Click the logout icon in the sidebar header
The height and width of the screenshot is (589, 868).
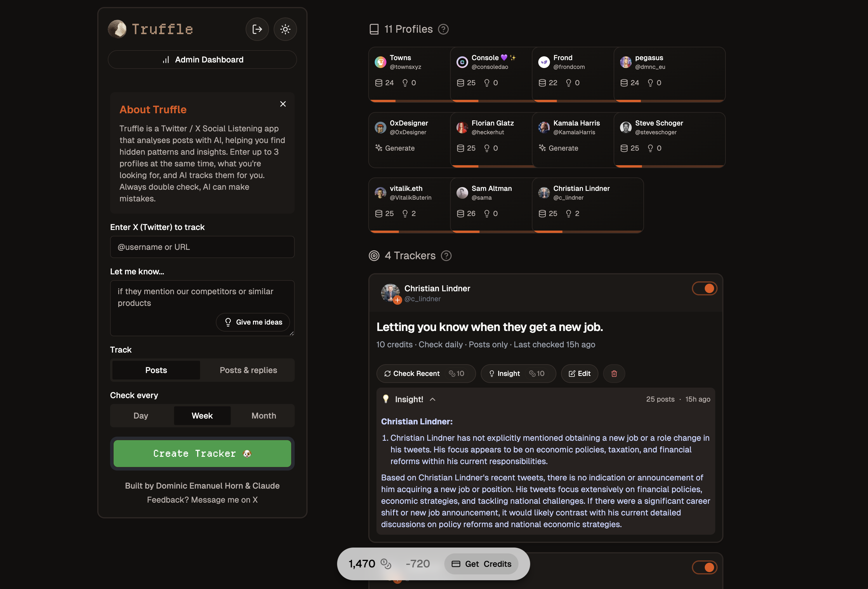(x=257, y=29)
